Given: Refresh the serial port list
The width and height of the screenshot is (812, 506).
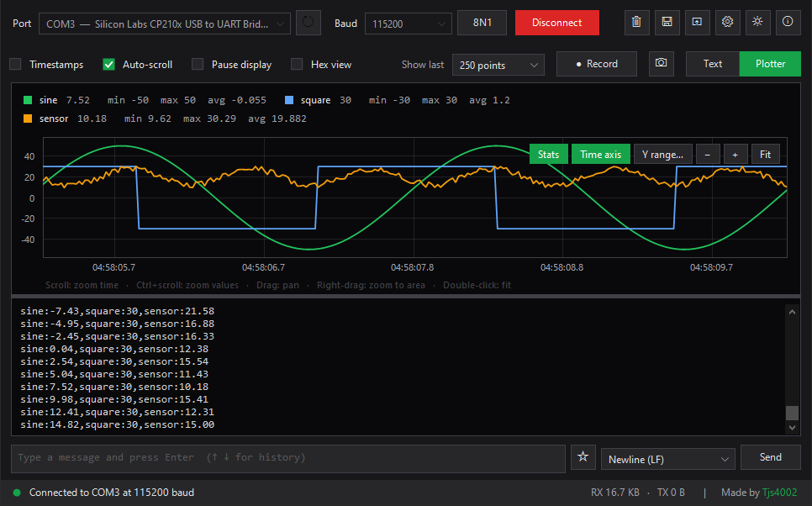Looking at the screenshot, I should click(308, 23).
